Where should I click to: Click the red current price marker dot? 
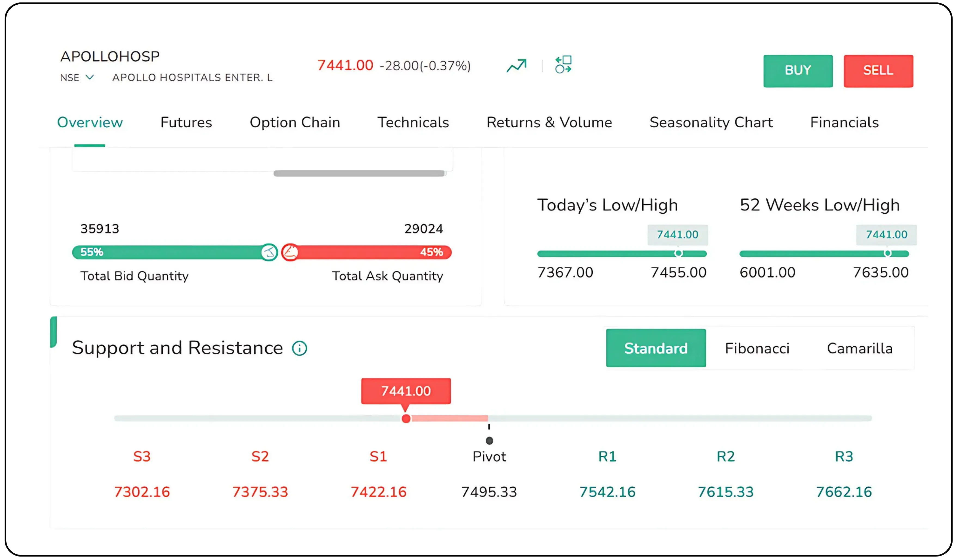click(406, 419)
